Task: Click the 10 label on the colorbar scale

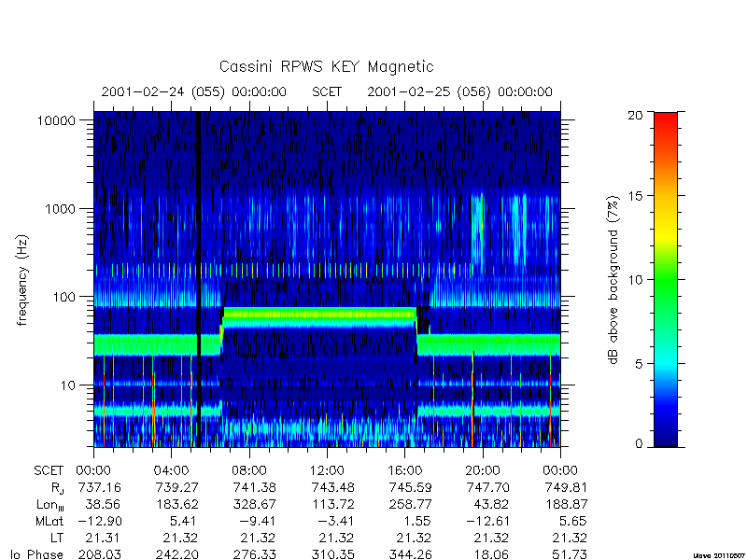Action: (635, 280)
